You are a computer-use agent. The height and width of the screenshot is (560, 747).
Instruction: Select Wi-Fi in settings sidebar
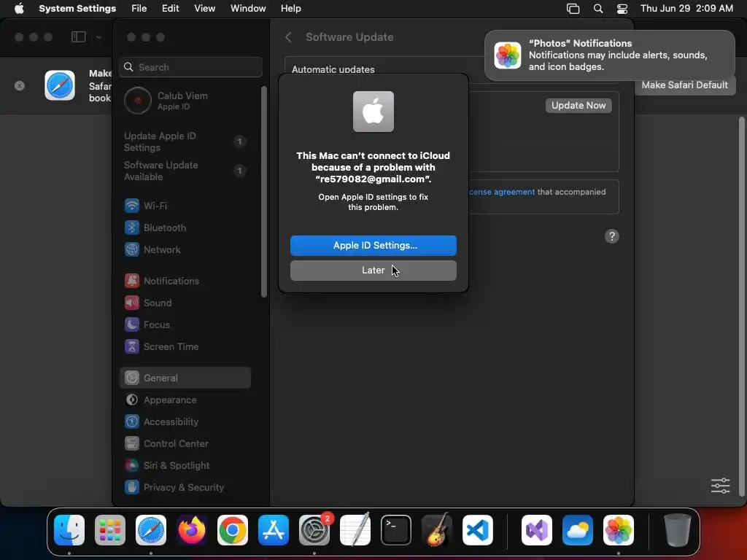[x=185, y=206]
